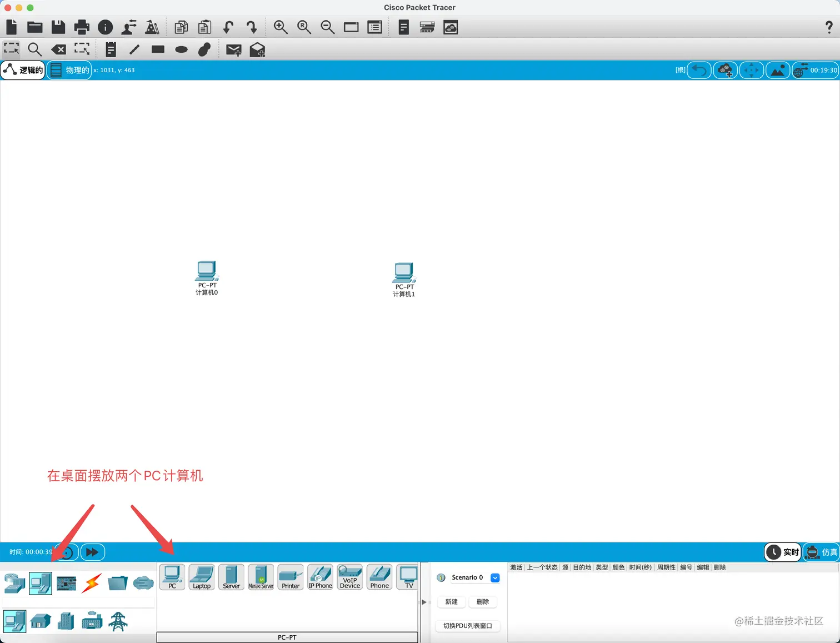840x643 pixels.
Task: Choose the Power Grid subcategory
Action: (x=118, y=621)
